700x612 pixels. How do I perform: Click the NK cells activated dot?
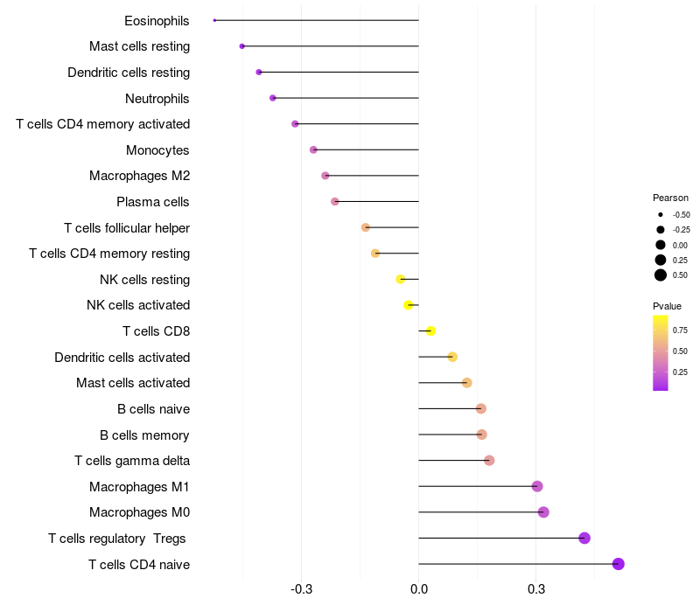click(408, 305)
